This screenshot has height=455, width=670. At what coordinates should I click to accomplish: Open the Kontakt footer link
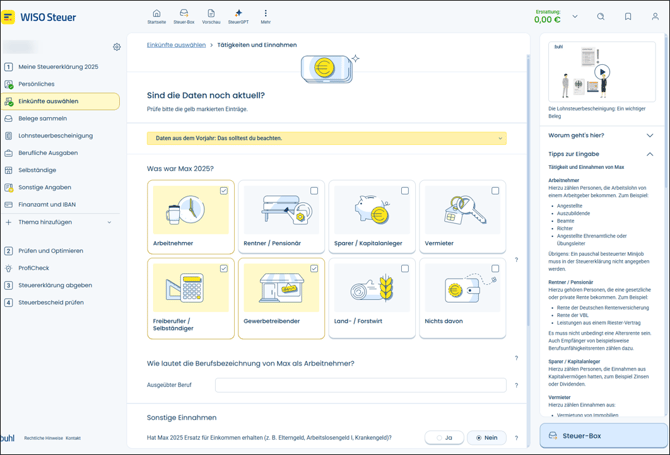point(73,438)
